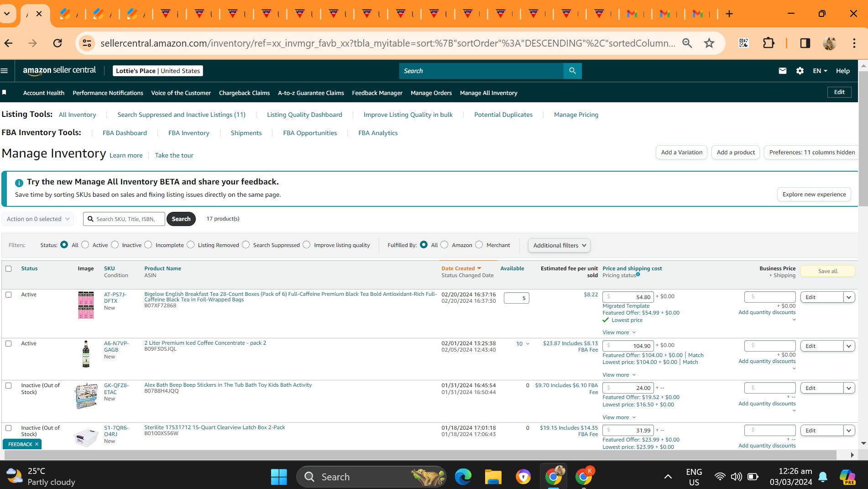The image size is (868, 489).
Task: Filter Fulfilled By Amazon
Action: coord(444,245)
